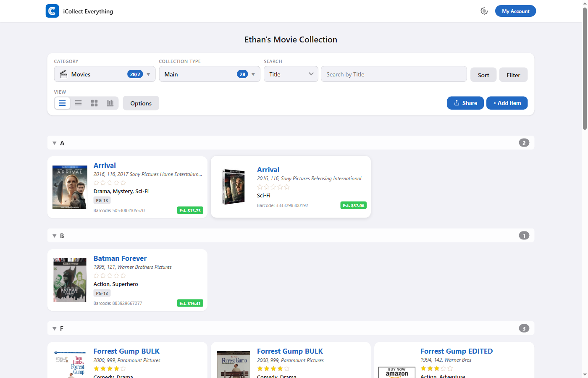588x378 pixels.
Task: Collapse the section letter A
Action: [54, 143]
